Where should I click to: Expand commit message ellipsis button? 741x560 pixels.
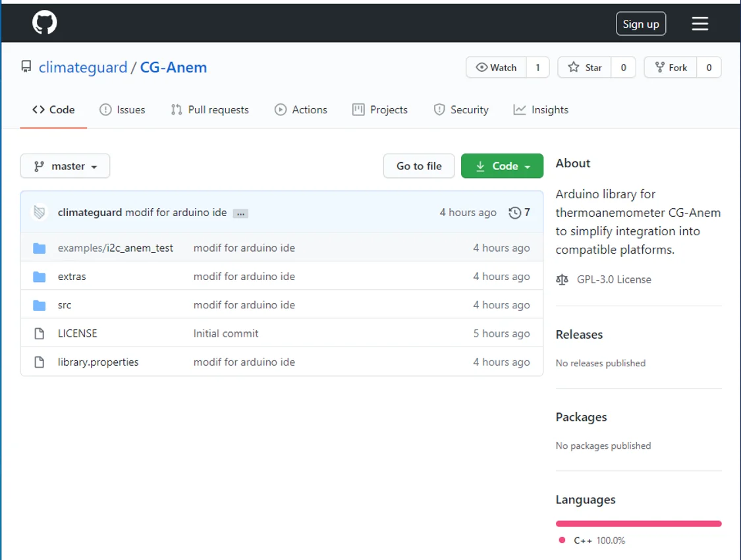[240, 213]
